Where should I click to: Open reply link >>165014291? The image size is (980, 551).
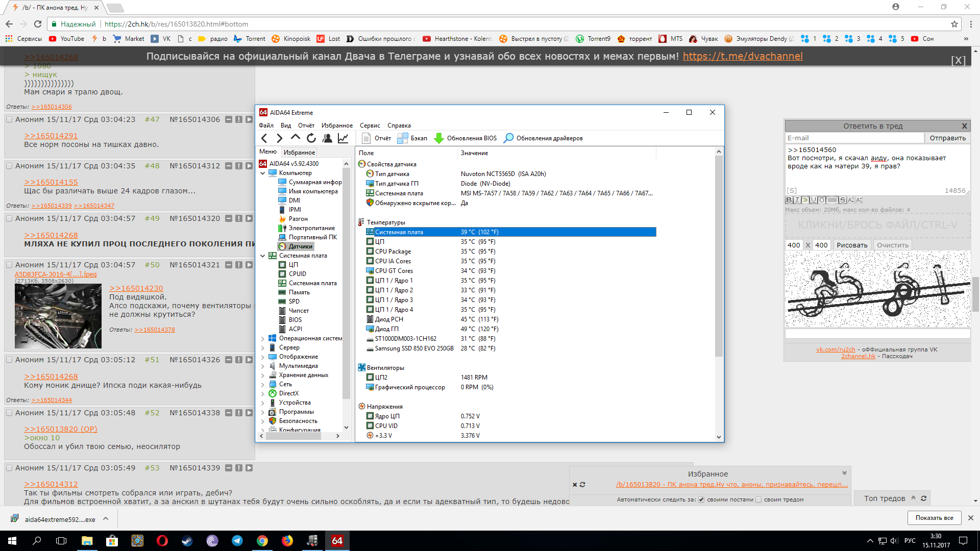[51, 136]
